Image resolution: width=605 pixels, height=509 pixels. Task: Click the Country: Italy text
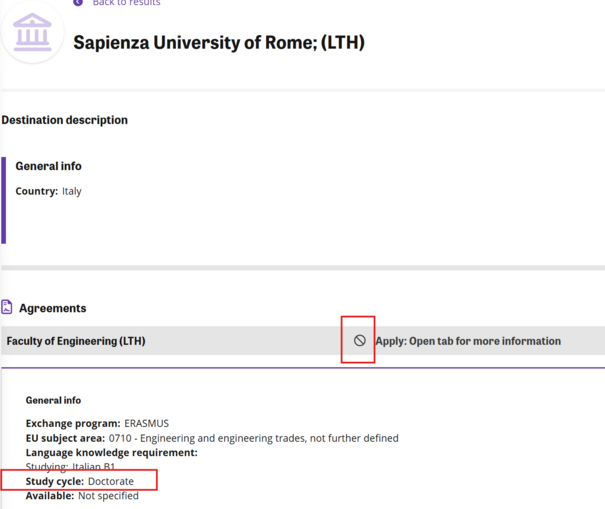(48, 191)
